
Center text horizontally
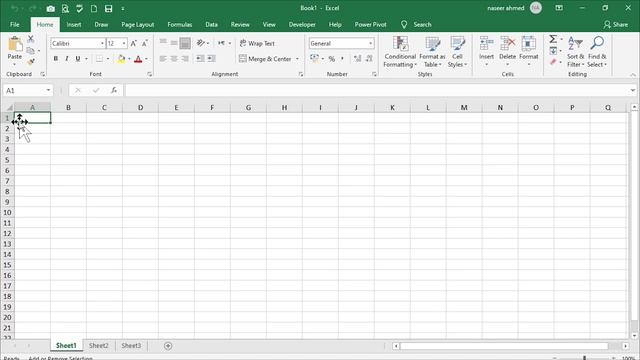(174, 59)
